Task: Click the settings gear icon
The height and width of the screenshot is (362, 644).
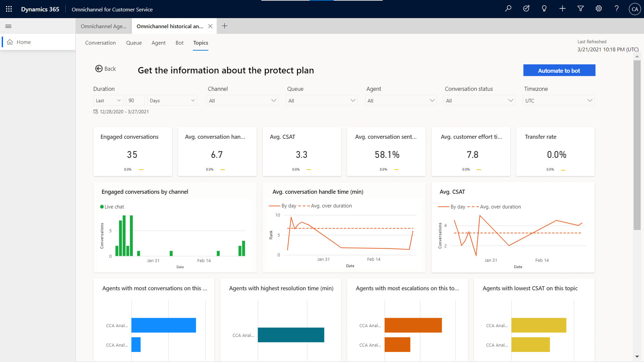Action: point(598,9)
